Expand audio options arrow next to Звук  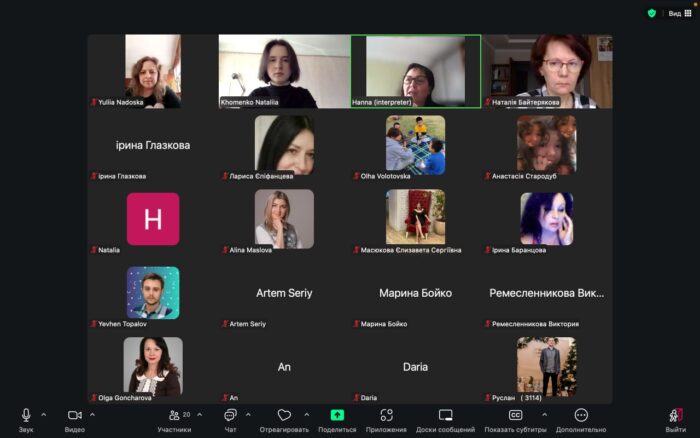(43, 414)
